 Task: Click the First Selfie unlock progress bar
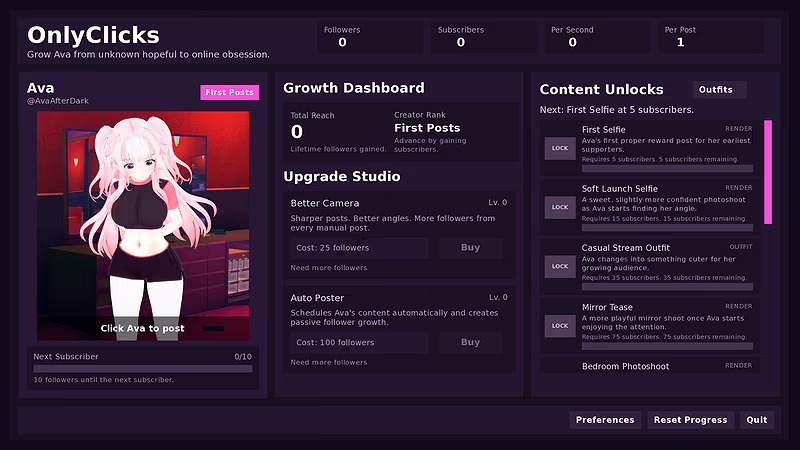tap(667, 168)
